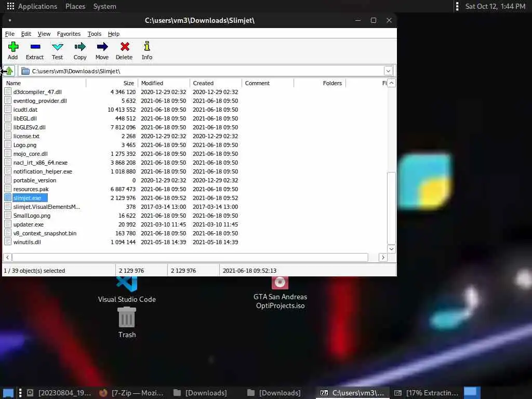
Task: Open the File menu
Action: 10,34
